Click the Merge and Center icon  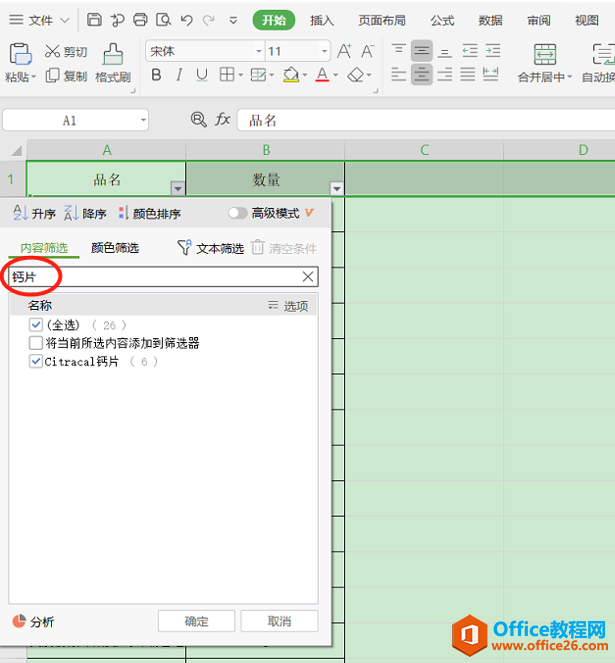pos(545,54)
